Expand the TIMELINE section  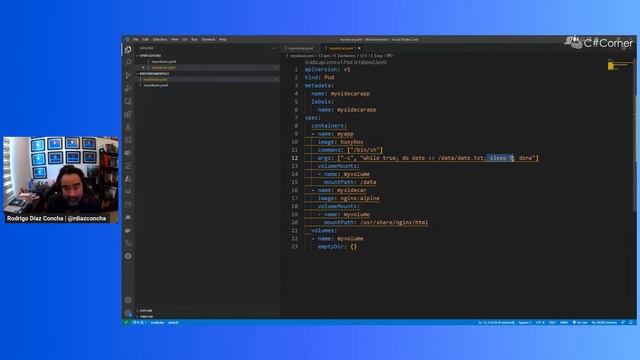point(146,316)
